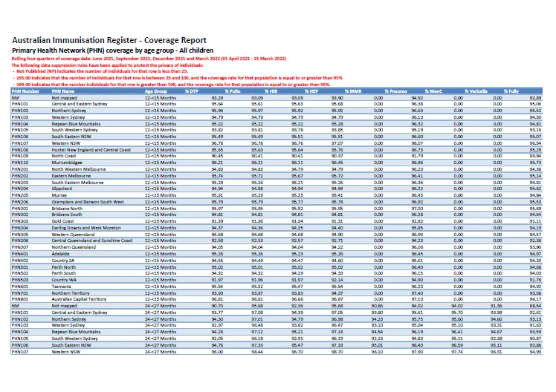Viewport: 556px width, 392px height.
Task: Click the 'PHN110' number cell
Action: coord(20,163)
